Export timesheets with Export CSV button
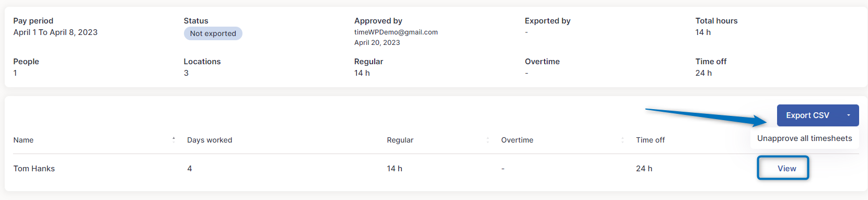The width and height of the screenshot is (868, 200). click(807, 115)
